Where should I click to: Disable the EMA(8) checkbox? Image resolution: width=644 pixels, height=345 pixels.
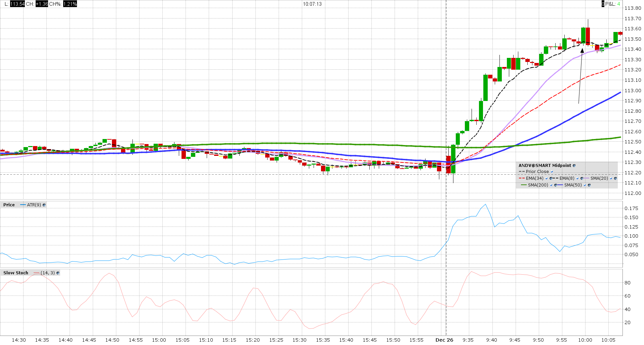[x=577, y=178]
